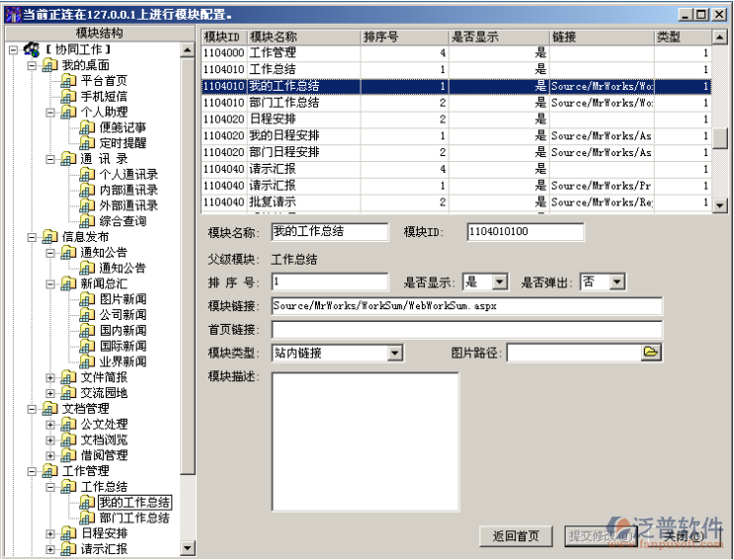
Task: Click the 国内新闻 folder icon
Action: (x=87, y=330)
